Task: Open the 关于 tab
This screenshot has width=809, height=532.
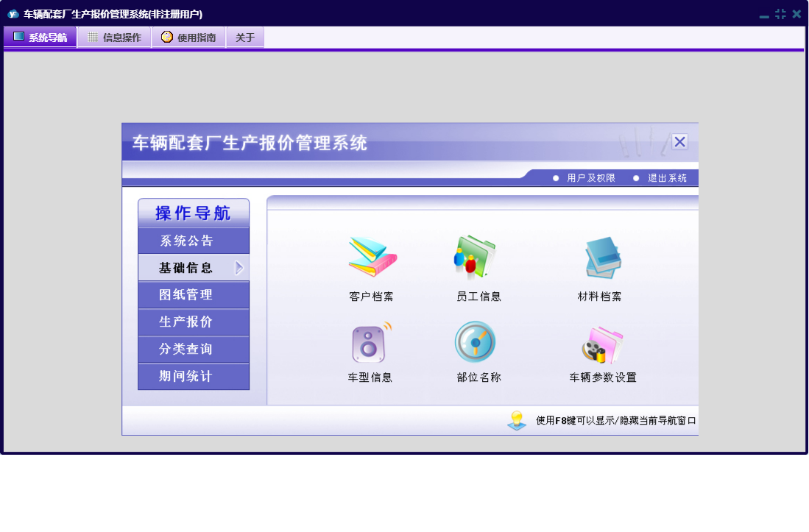Action: pyautogui.click(x=245, y=38)
